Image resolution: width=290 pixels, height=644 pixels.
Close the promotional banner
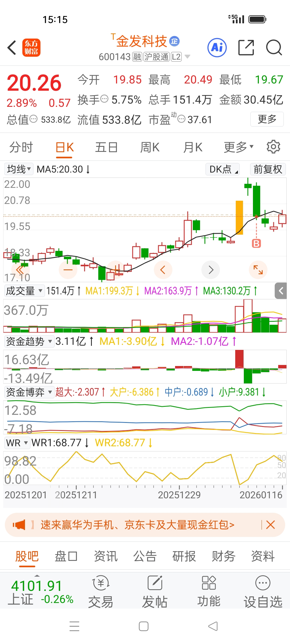click(270, 525)
